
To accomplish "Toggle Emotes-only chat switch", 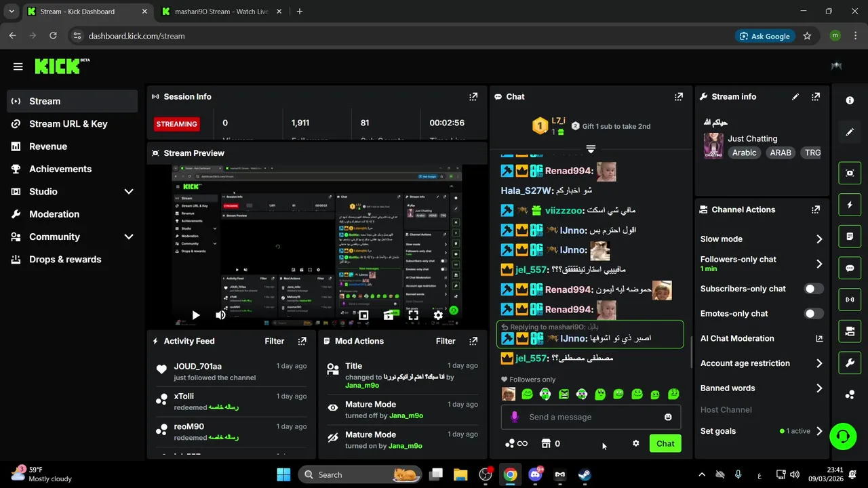I will 814,314.
